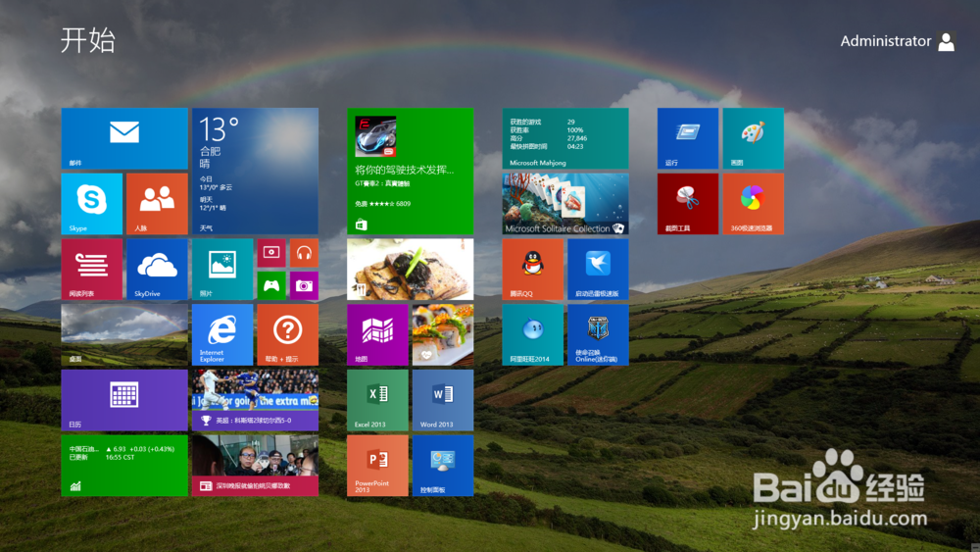Open the Health tile with sushi photo
This screenshot has width=980, height=552.
[x=443, y=334]
